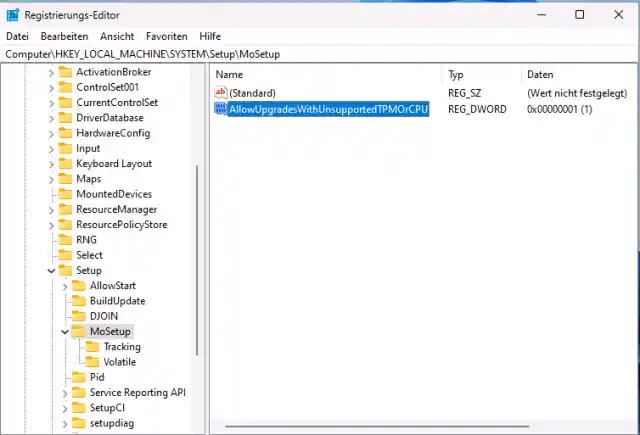Viewport: 640px width, 435px height.
Task: Minimize the Registrierungs-Editor window
Action: coord(542,15)
